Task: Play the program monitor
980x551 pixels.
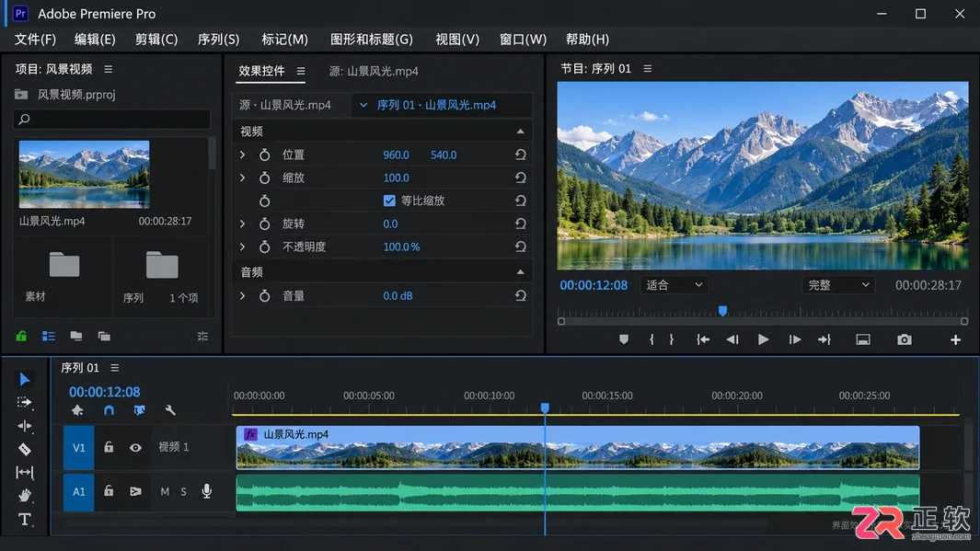Action: (763, 339)
